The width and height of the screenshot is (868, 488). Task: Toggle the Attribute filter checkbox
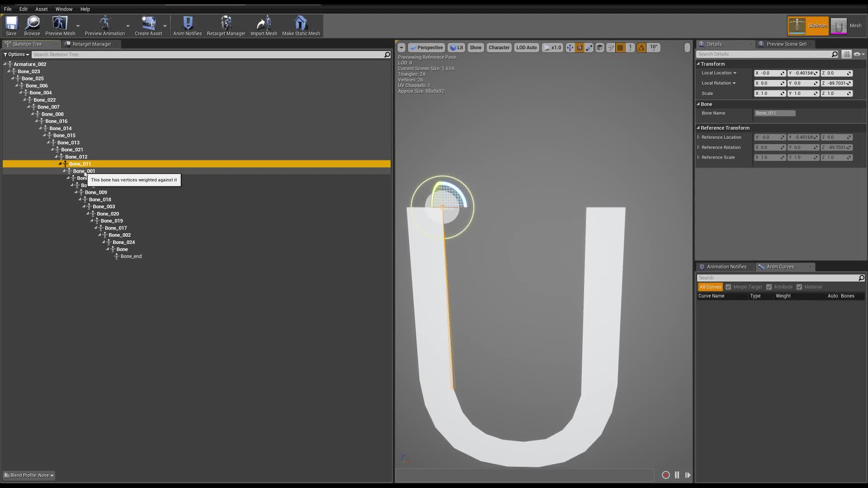[769, 287]
